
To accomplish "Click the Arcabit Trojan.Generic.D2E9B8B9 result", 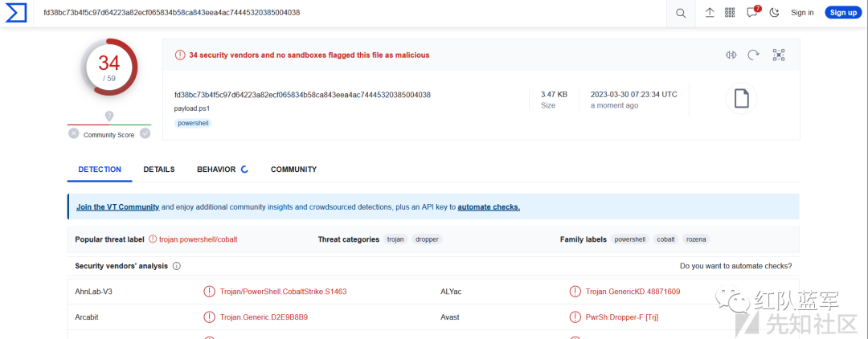I will point(264,317).
